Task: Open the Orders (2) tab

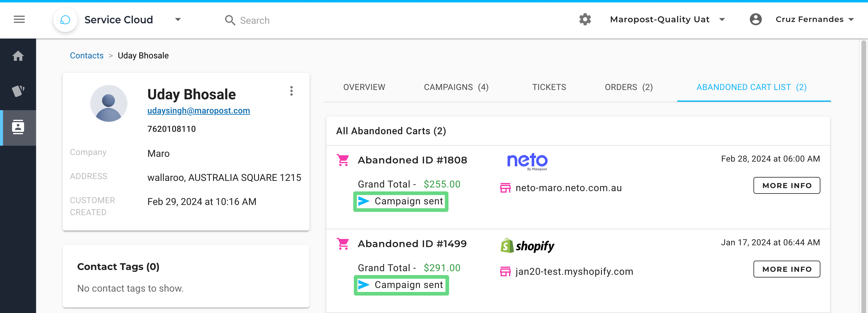Action: point(628,87)
